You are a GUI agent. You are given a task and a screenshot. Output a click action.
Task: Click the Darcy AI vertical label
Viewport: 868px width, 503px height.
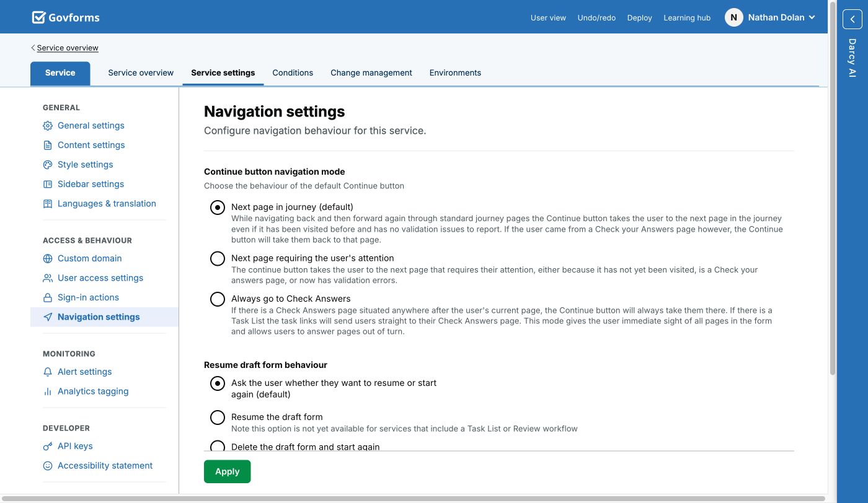[x=852, y=58]
